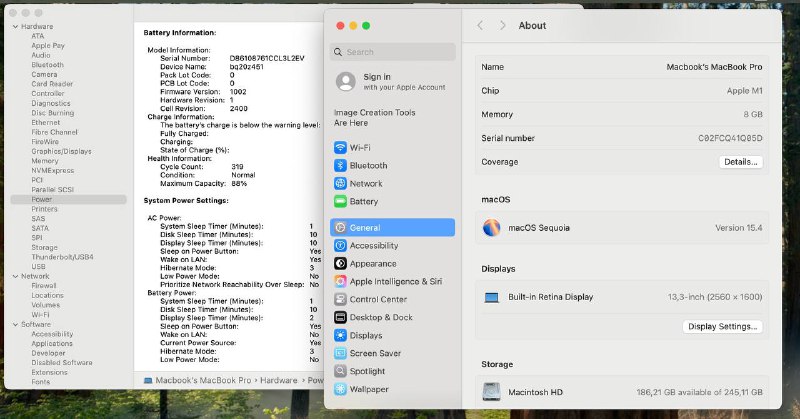Screen dimensions: 800x419
Task: Click the Chip value Apple M1
Action: tap(745, 91)
